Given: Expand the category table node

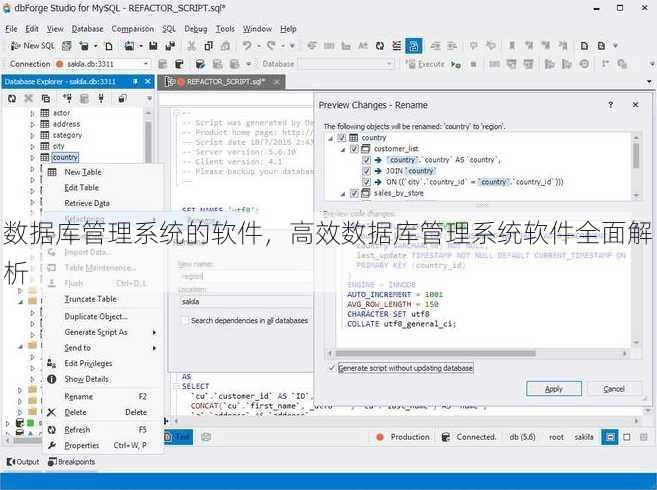Looking at the screenshot, I should click(x=32, y=135).
